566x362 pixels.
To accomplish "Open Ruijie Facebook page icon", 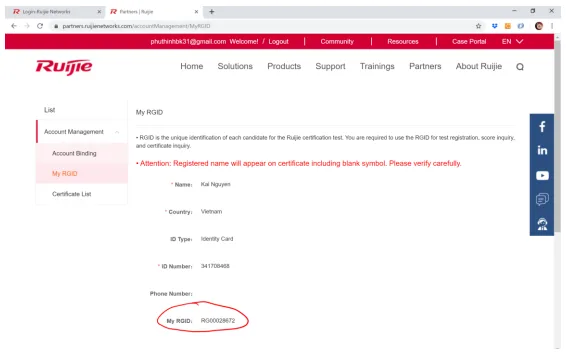I will [x=542, y=127].
